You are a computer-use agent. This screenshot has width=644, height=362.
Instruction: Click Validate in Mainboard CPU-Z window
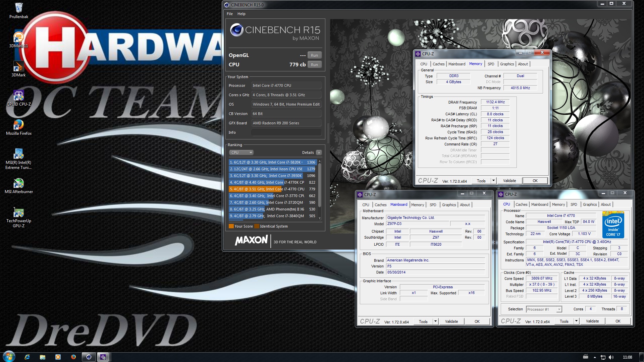[x=451, y=321]
